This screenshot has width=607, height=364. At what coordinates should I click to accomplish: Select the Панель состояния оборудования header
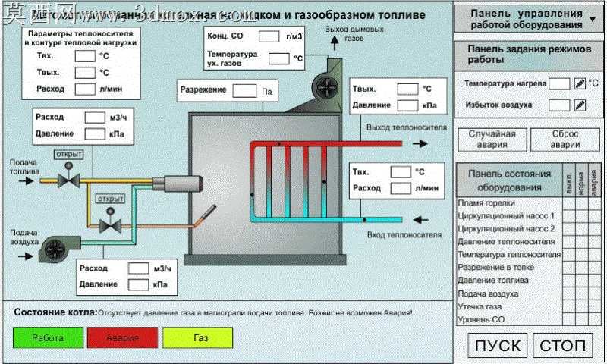[x=509, y=180]
